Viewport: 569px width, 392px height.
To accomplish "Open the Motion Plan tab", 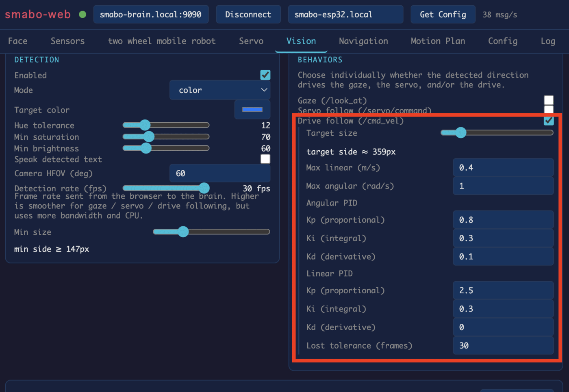I will pyautogui.click(x=438, y=41).
